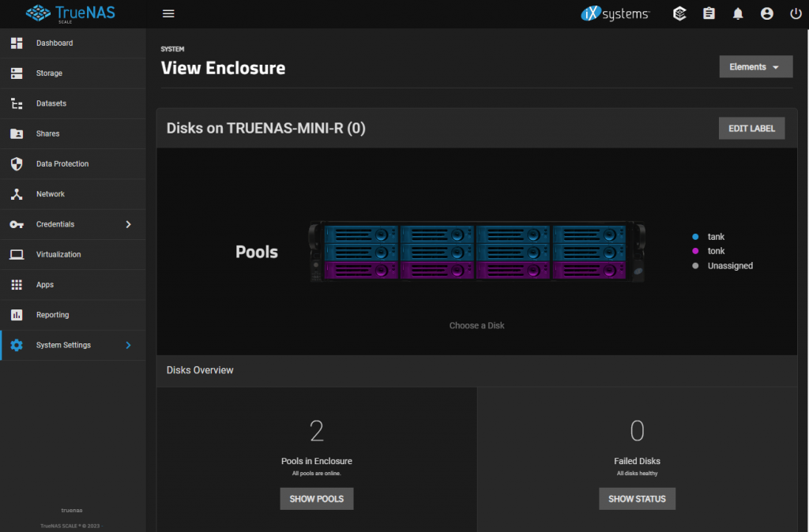Image resolution: width=809 pixels, height=532 pixels.
Task: Click the TrueCommand status icon
Action: point(679,14)
